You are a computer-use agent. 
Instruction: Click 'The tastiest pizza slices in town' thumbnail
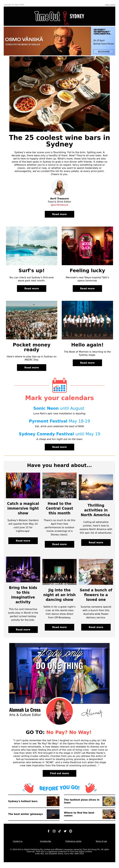coord(109,801)
